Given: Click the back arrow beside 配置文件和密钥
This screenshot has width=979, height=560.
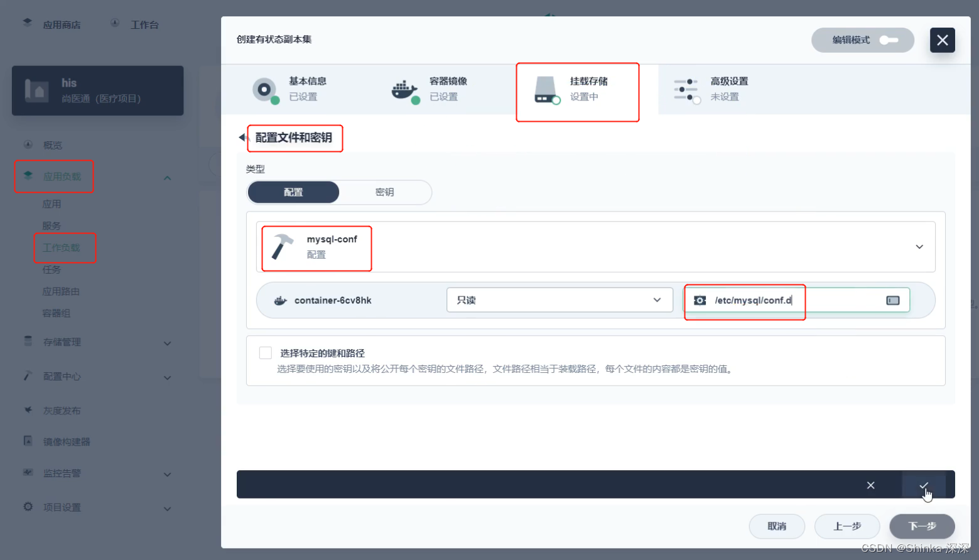Looking at the screenshot, I should point(242,137).
